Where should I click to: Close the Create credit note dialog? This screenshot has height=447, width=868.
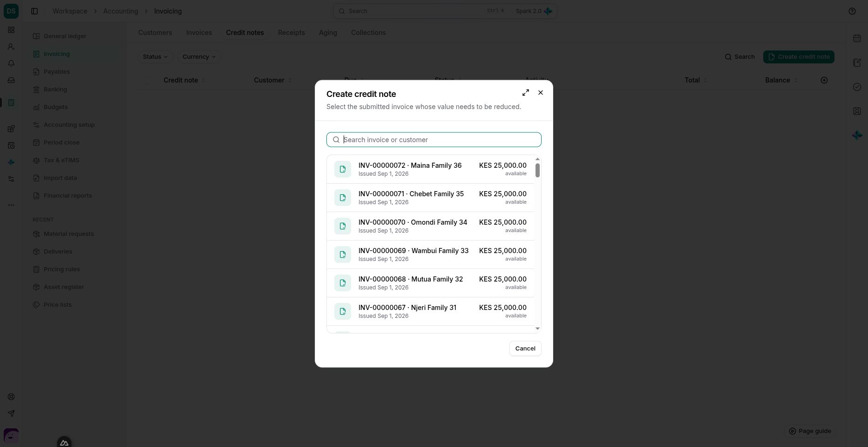[541, 93]
